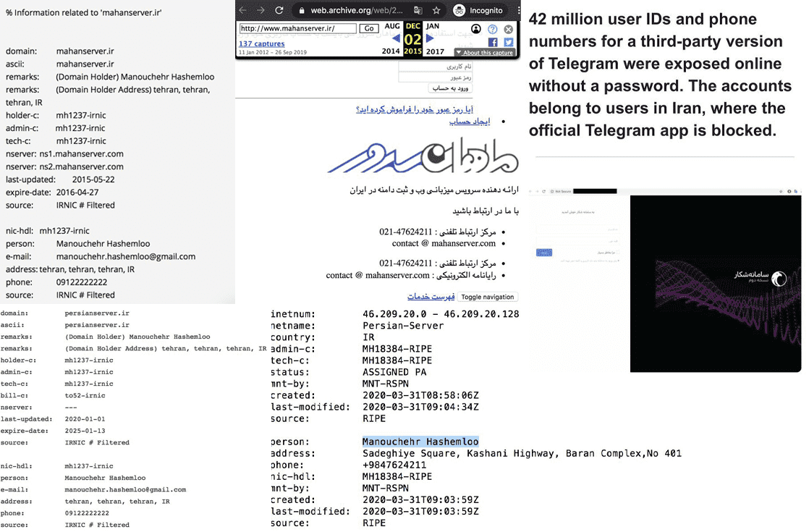Click the Incognito profile indicator
This screenshot has width=809, height=532.
[x=479, y=11]
